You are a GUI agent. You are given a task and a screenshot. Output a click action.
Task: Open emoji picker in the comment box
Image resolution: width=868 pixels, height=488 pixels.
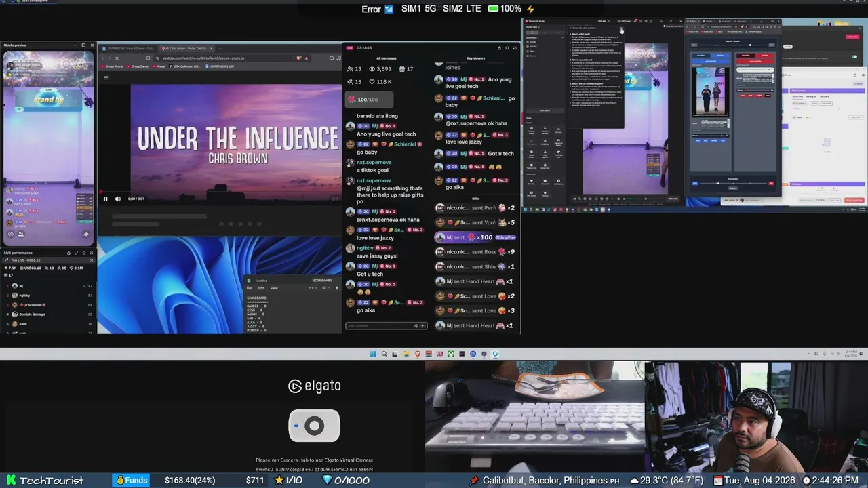tap(416, 326)
